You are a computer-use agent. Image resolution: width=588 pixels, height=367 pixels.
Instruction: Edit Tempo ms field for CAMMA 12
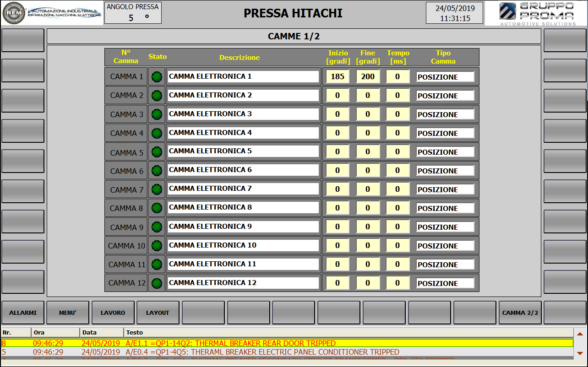(x=397, y=283)
